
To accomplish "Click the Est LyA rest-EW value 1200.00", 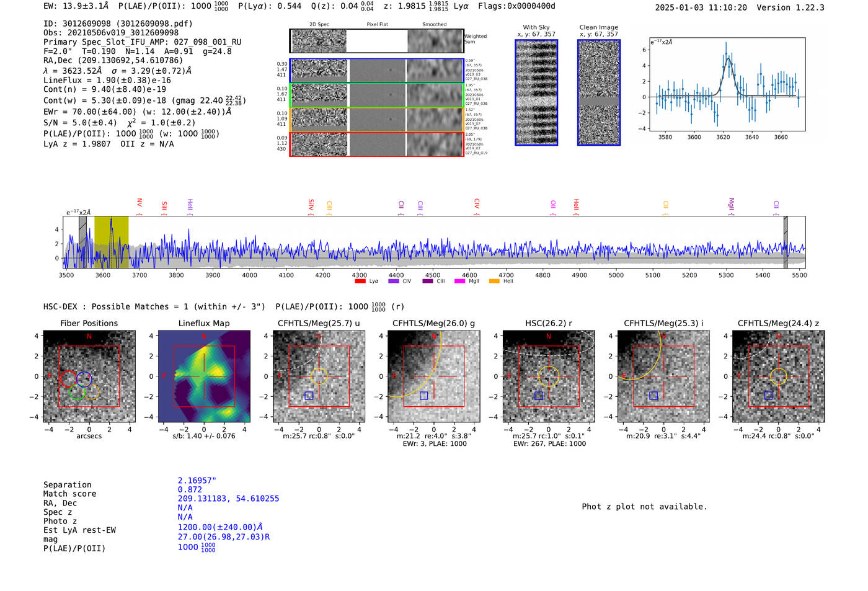I will click(x=220, y=527).
